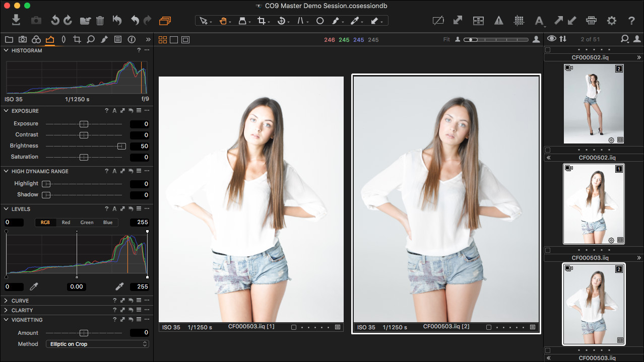The image size is (644, 362).
Task: Tick checkbox above the top CF000502.iiq thumbnail
Action: [548, 50]
